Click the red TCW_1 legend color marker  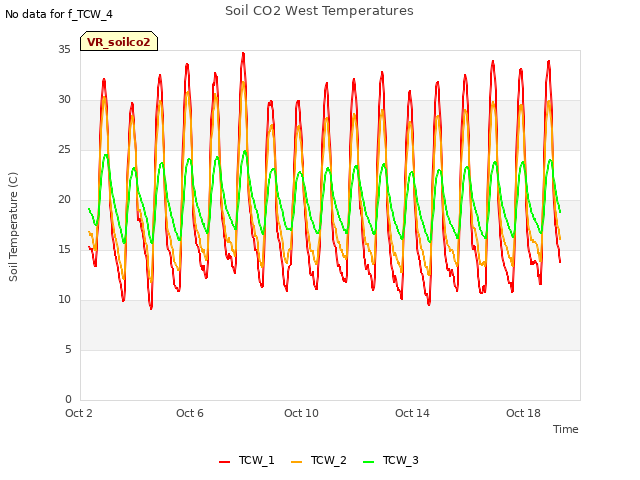(224, 462)
